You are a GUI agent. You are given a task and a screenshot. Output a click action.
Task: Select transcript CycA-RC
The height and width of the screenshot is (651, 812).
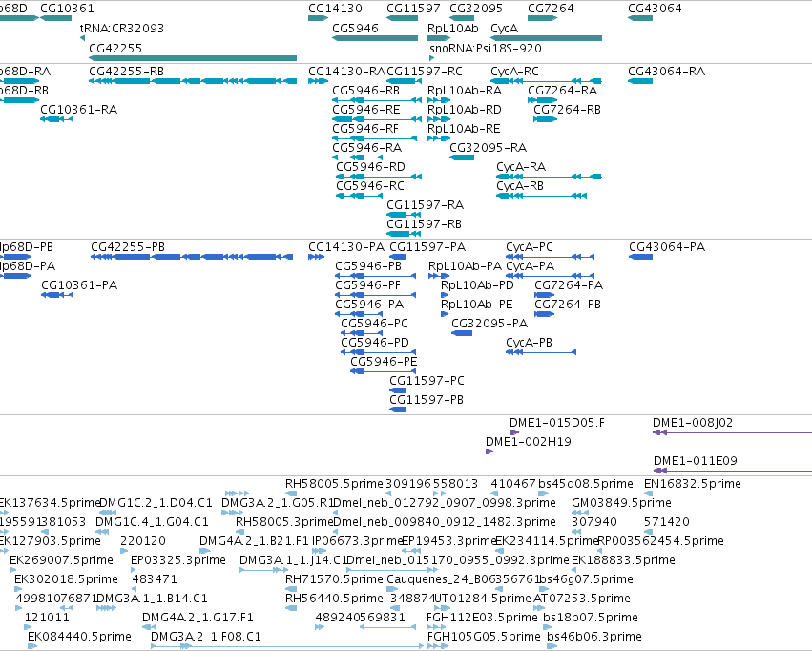[x=514, y=72]
